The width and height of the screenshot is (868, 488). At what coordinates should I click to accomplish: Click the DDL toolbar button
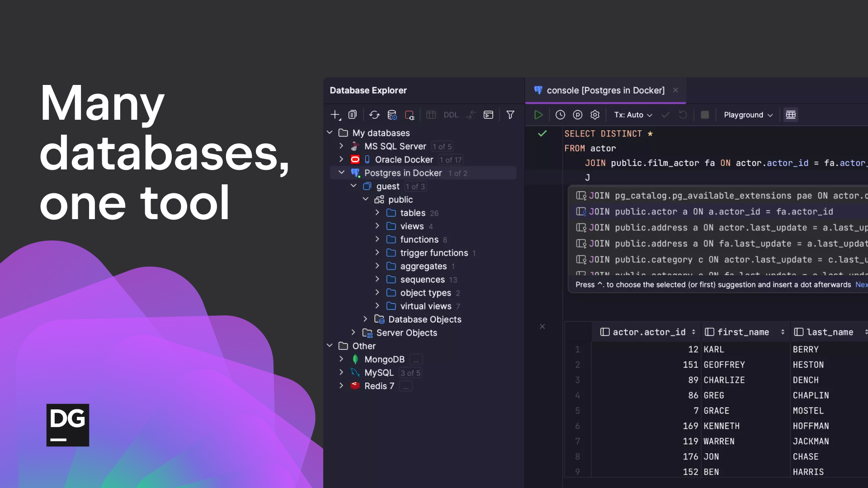point(451,115)
